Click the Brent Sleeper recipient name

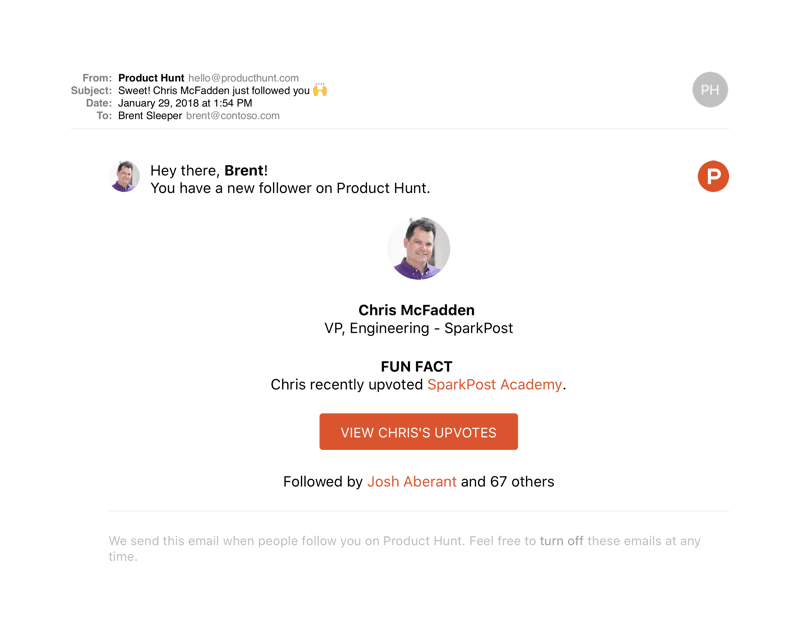150,116
